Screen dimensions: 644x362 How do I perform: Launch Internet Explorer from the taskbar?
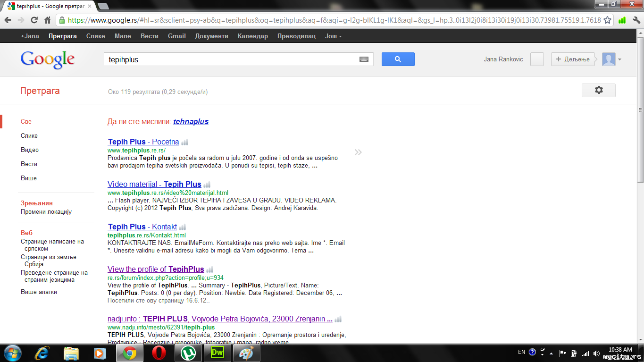point(42,353)
